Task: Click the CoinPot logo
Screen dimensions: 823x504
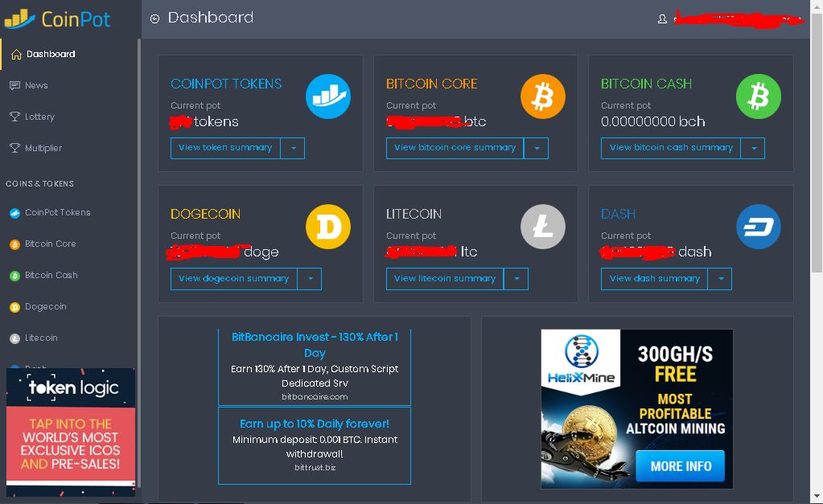Action: (x=57, y=18)
